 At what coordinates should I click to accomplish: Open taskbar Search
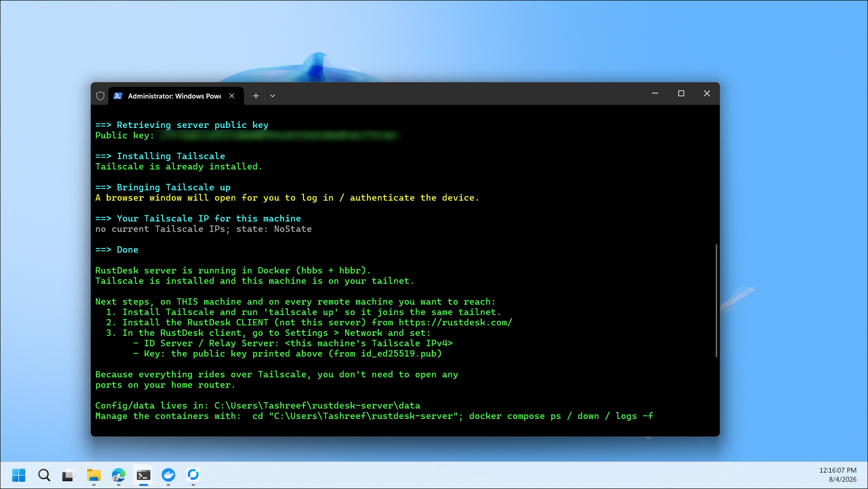(x=44, y=475)
